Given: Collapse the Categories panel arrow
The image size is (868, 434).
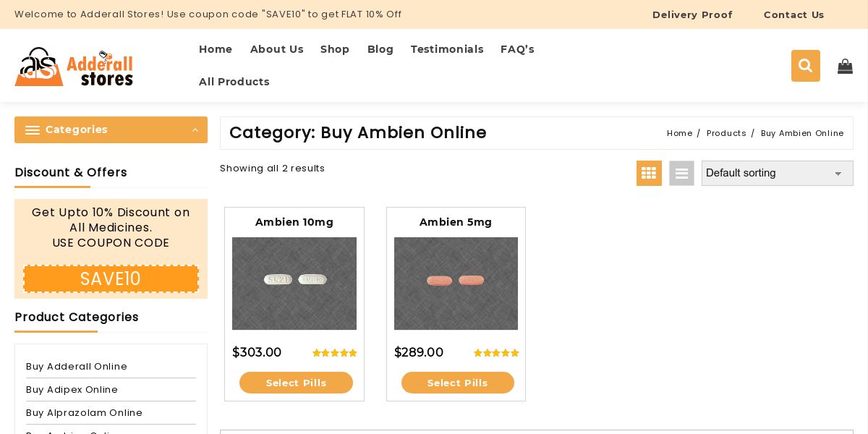Looking at the screenshot, I should [x=195, y=130].
